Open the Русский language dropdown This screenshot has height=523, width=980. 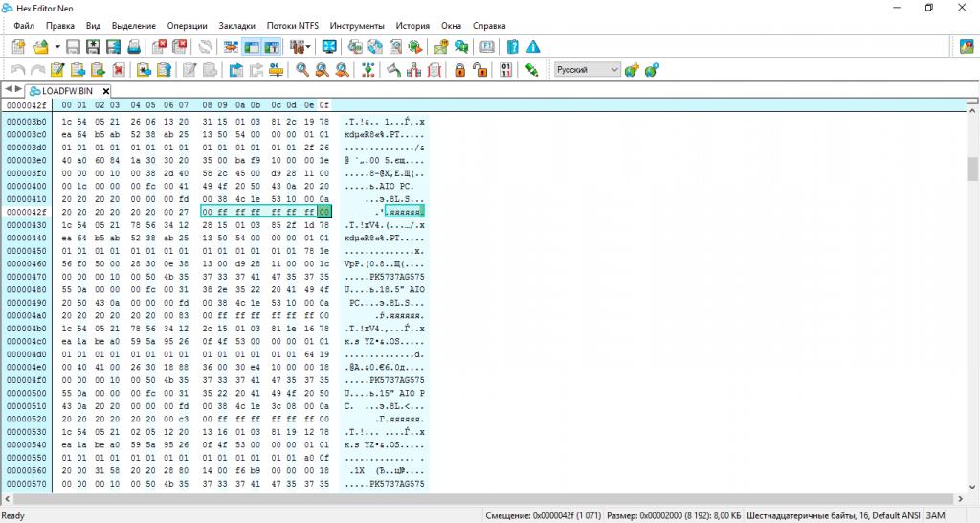click(x=588, y=70)
